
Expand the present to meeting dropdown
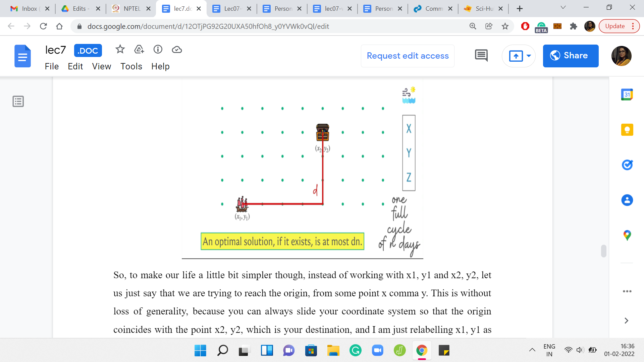click(x=529, y=56)
